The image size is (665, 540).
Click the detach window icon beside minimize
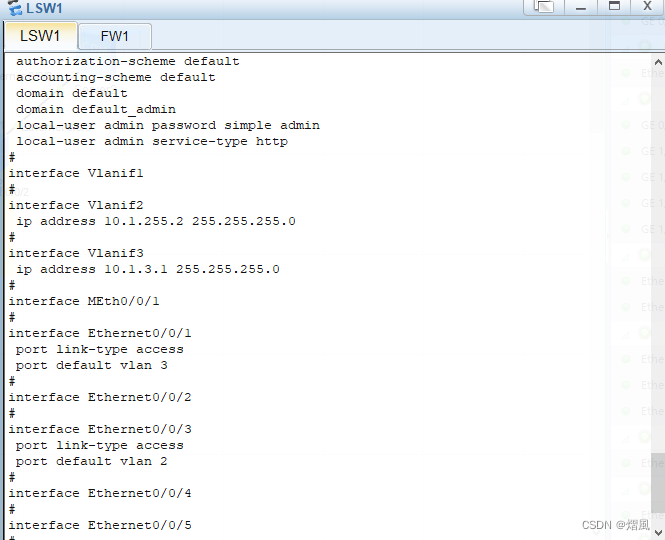pos(544,7)
